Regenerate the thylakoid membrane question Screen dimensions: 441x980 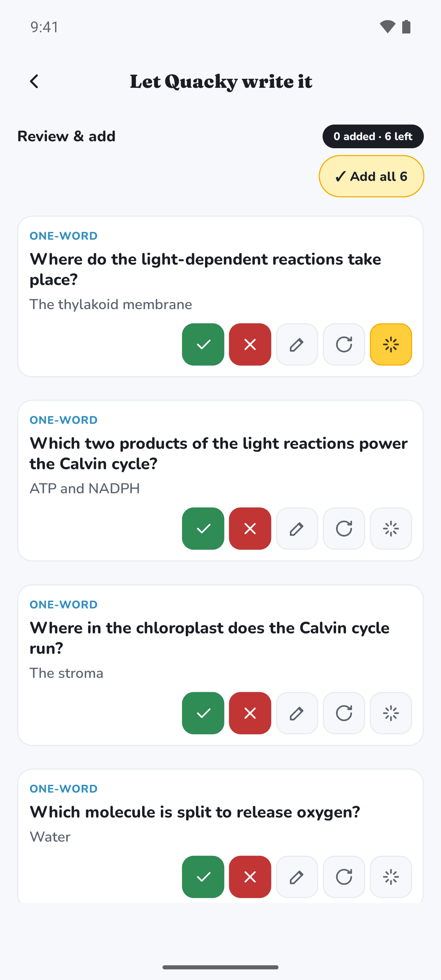[x=344, y=345]
